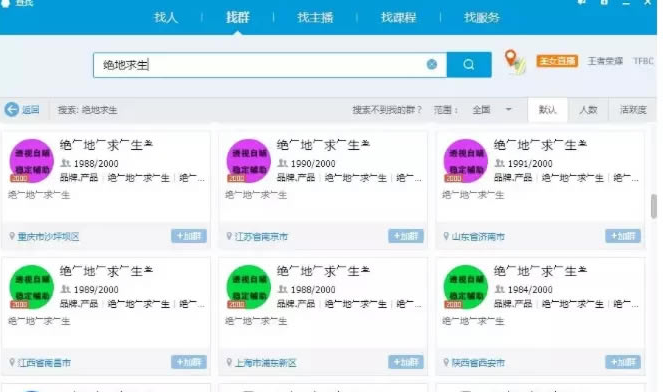Screen dimensions: 667x392
Task: Open the group title in the 重庆市沙坪坝区 card
Action: [x=106, y=145]
